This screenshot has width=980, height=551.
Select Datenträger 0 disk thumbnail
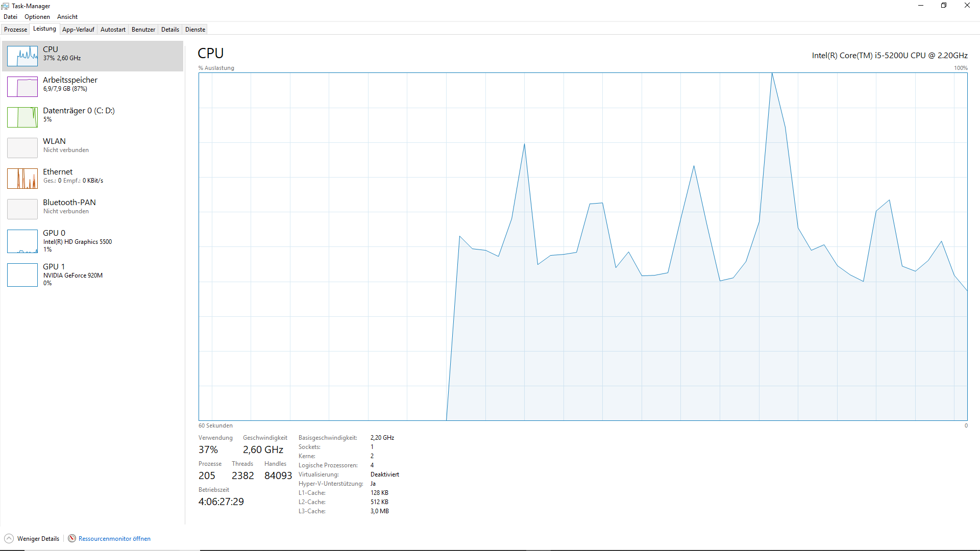tap(22, 117)
